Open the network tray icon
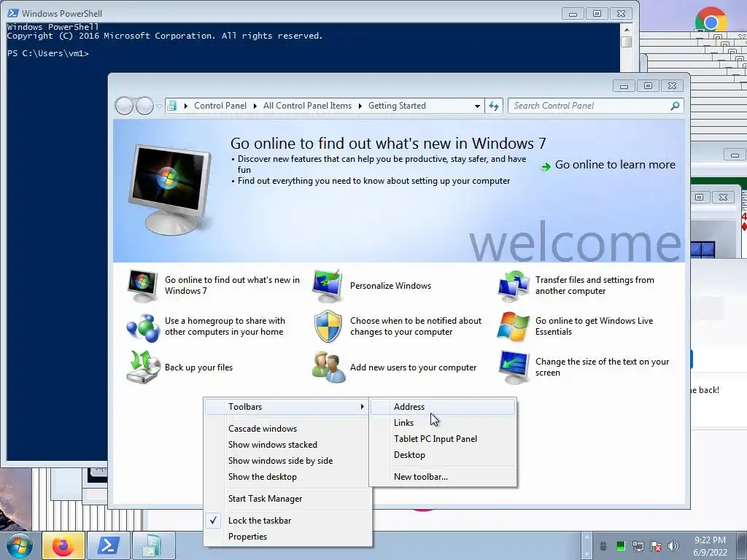 [638, 546]
